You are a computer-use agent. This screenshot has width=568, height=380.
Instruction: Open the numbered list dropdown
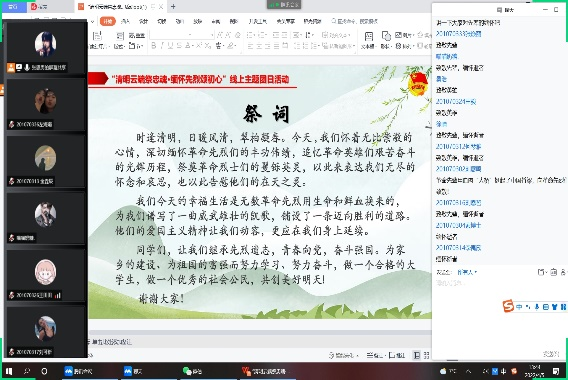click(263, 35)
